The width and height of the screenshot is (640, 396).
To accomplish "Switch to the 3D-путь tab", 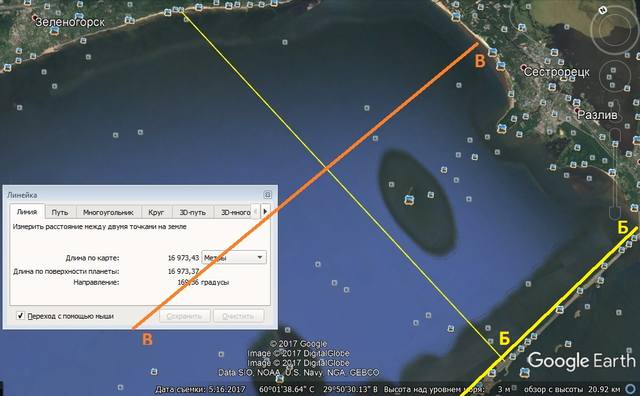I will click(x=193, y=212).
